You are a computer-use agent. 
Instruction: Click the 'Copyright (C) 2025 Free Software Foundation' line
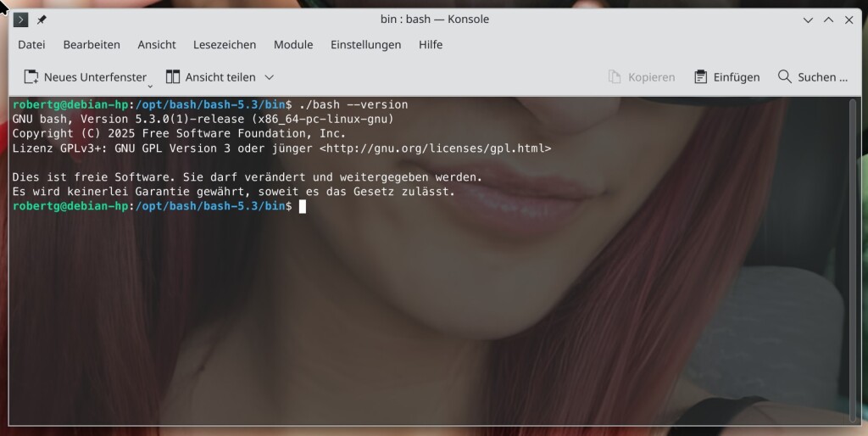179,133
